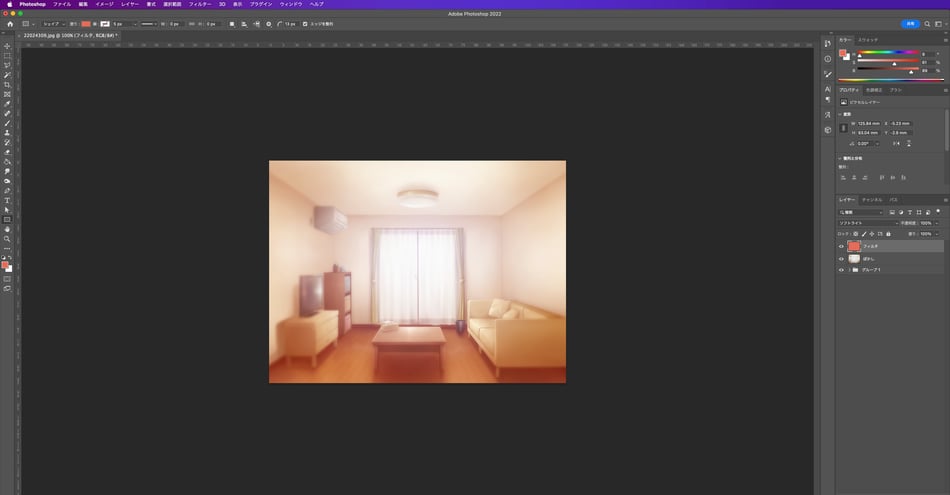Toggle width-height link in Properties

point(843,128)
